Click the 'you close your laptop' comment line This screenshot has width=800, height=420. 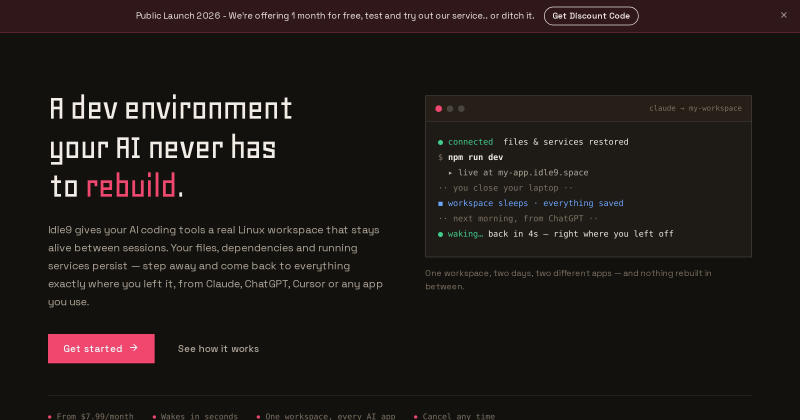(506, 188)
